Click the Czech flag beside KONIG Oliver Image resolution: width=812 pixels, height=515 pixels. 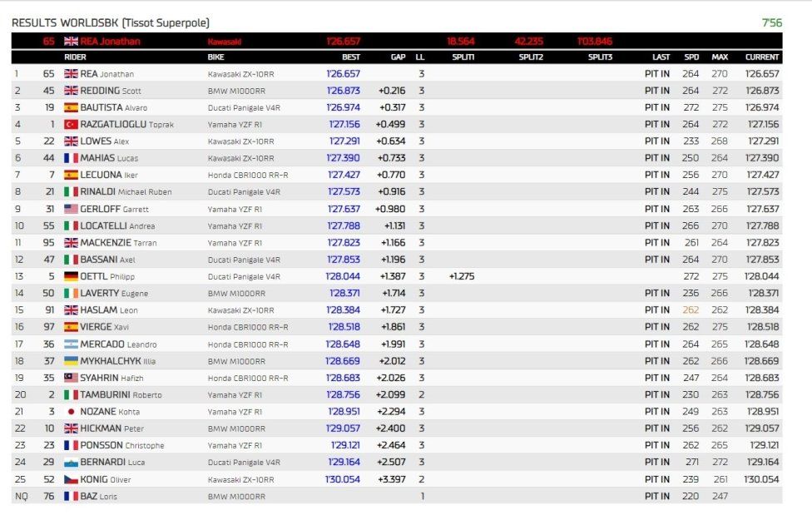(x=71, y=479)
